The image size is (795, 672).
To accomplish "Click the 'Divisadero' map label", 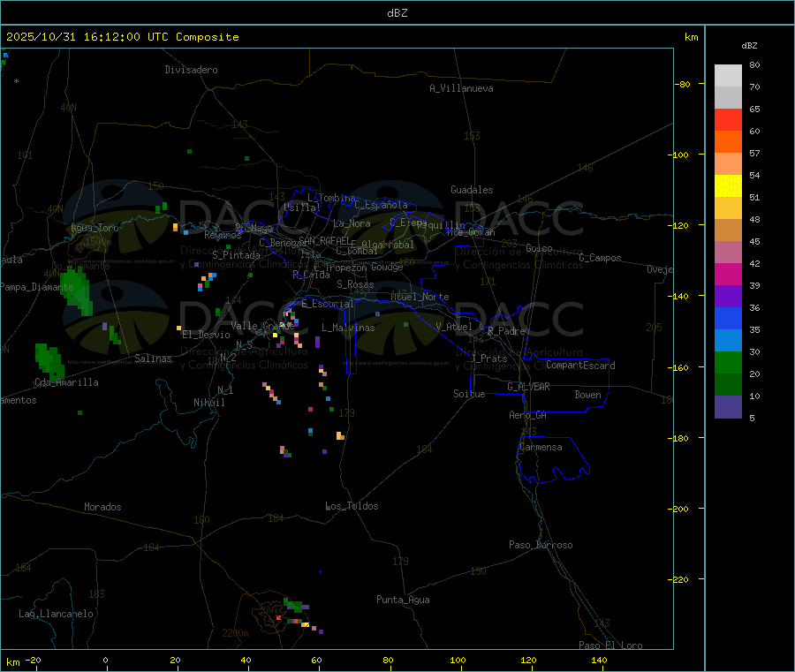I will (x=191, y=70).
